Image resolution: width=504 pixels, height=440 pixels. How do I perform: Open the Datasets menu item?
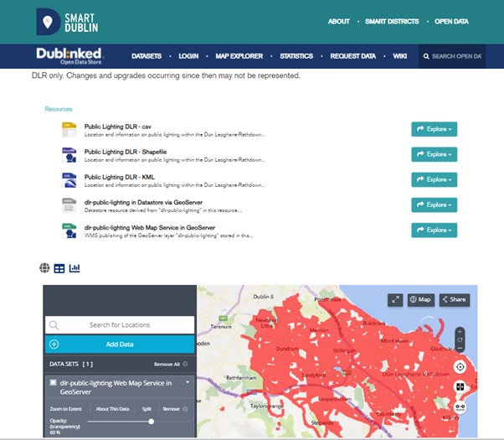coord(147,56)
